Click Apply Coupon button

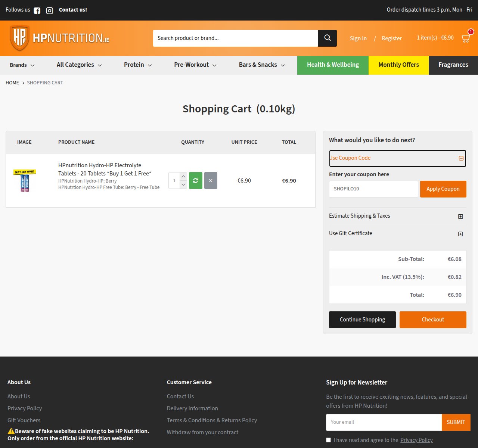click(x=443, y=189)
